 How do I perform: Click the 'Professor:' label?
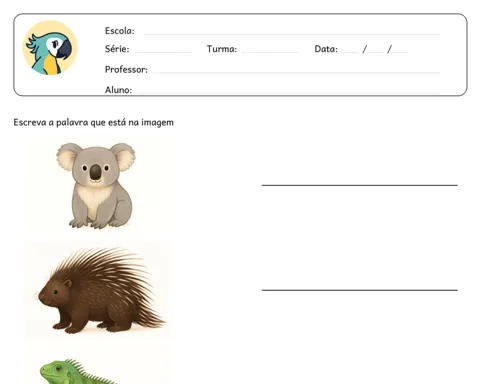point(126,69)
